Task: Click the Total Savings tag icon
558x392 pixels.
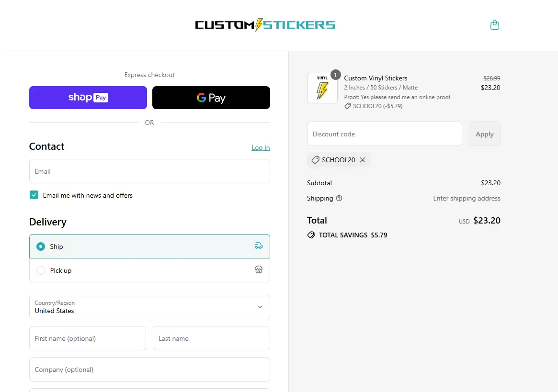Action: 311,235
